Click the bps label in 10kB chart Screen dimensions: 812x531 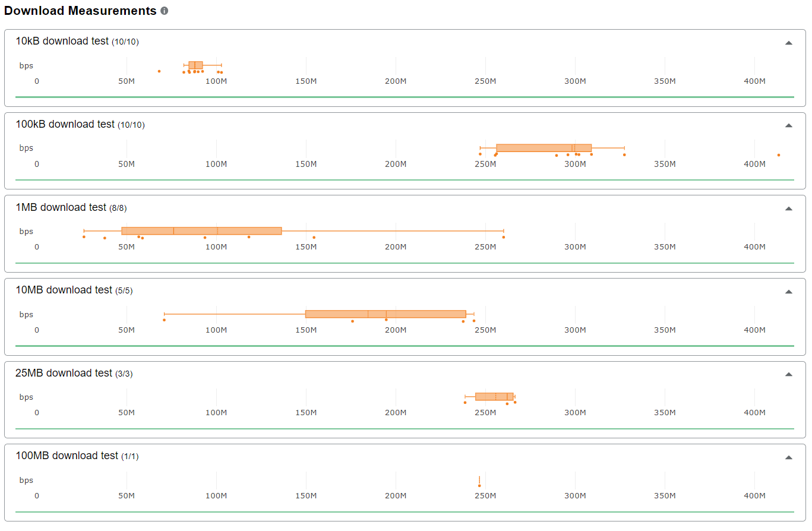point(26,66)
